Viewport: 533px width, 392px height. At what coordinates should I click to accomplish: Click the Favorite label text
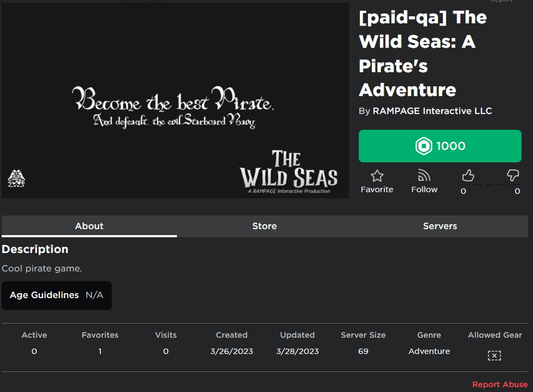pos(377,189)
